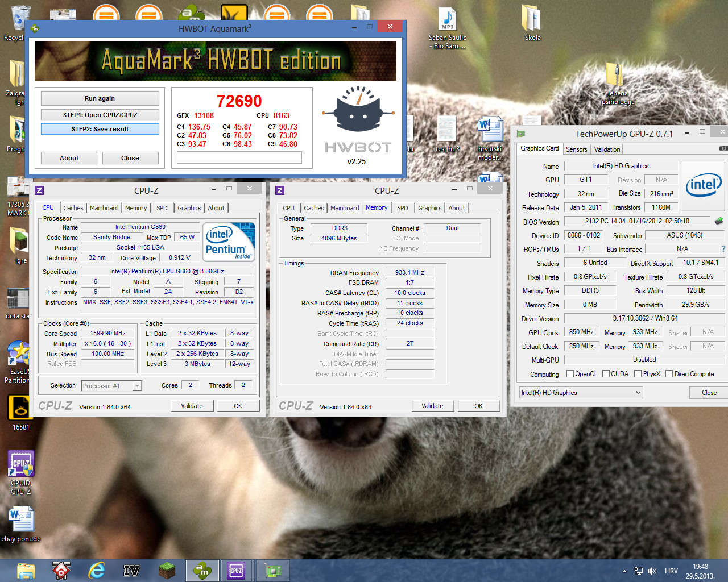
Task: Click the Bus Interface question mark icon
Action: [x=723, y=249]
